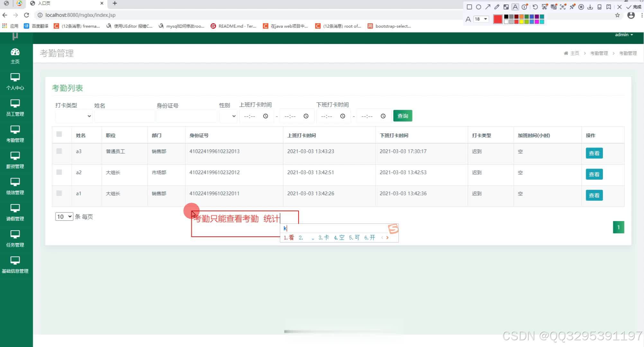
Task: Click the text recognition tool
Action: pos(563,7)
